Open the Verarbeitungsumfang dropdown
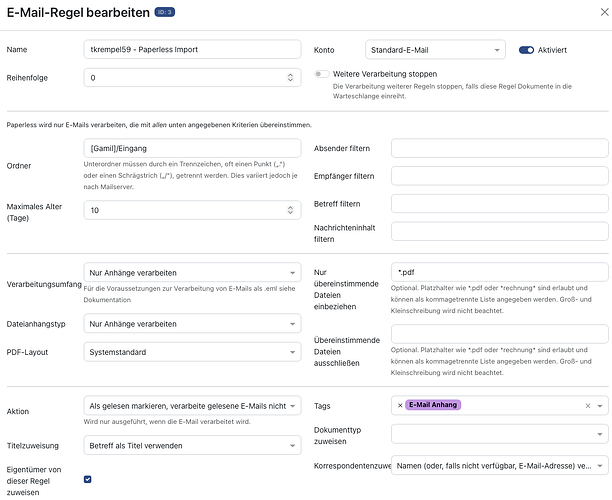The height and width of the screenshot is (500, 612). 192,272
